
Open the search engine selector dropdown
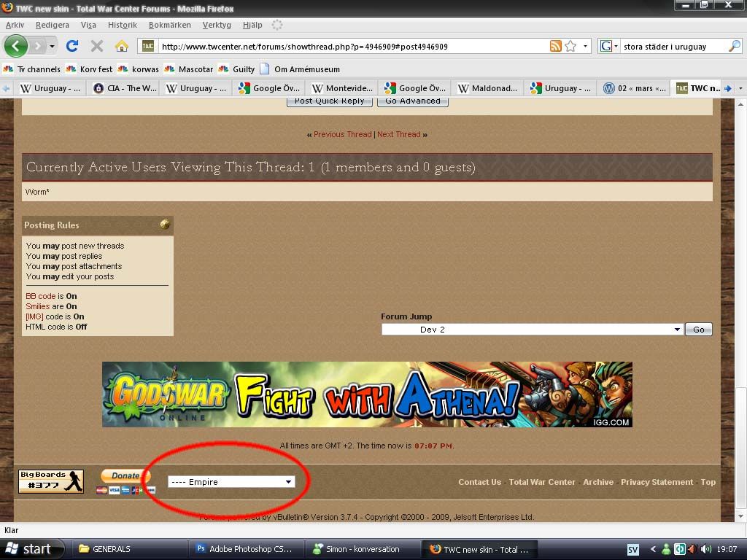coord(608,46)
